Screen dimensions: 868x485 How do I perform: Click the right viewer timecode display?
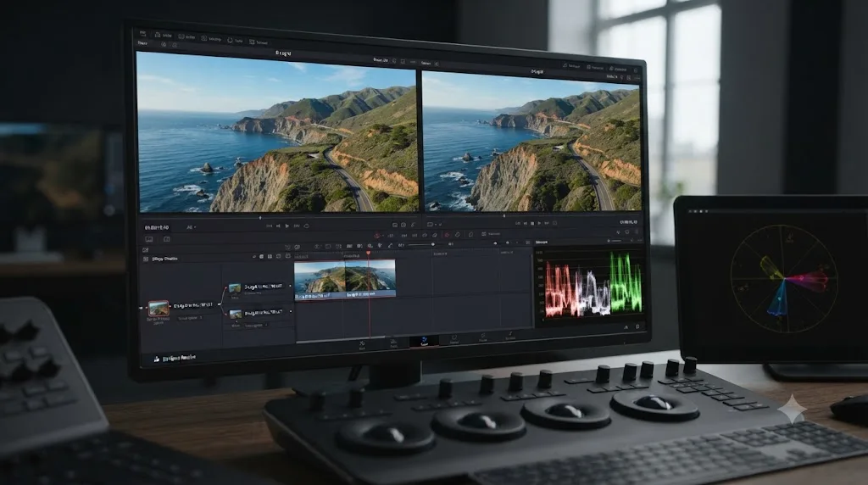tap(628, 222)
